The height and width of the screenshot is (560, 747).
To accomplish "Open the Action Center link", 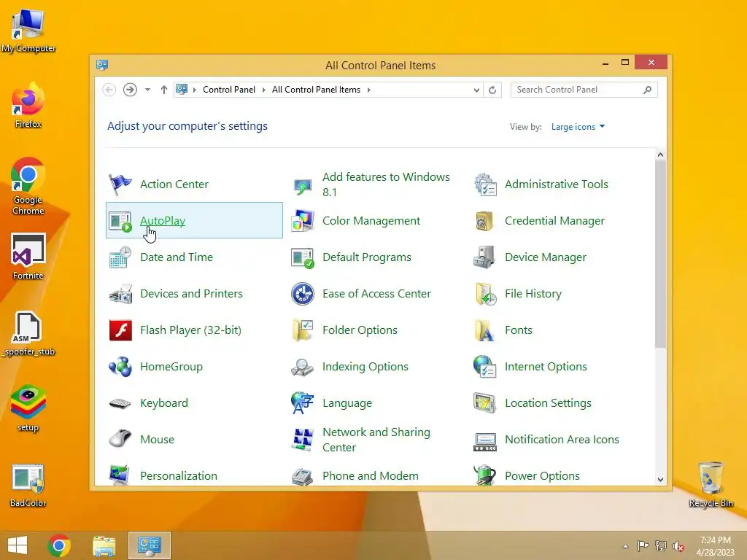I will [174, 184].
